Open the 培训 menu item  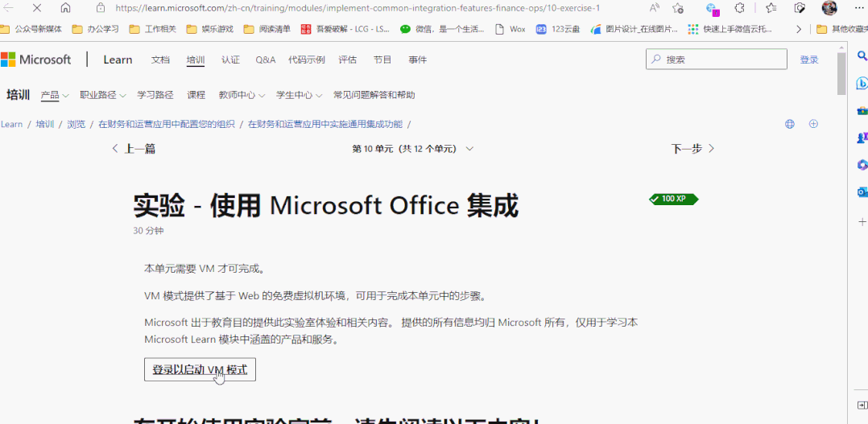click(x=196, y=60)
